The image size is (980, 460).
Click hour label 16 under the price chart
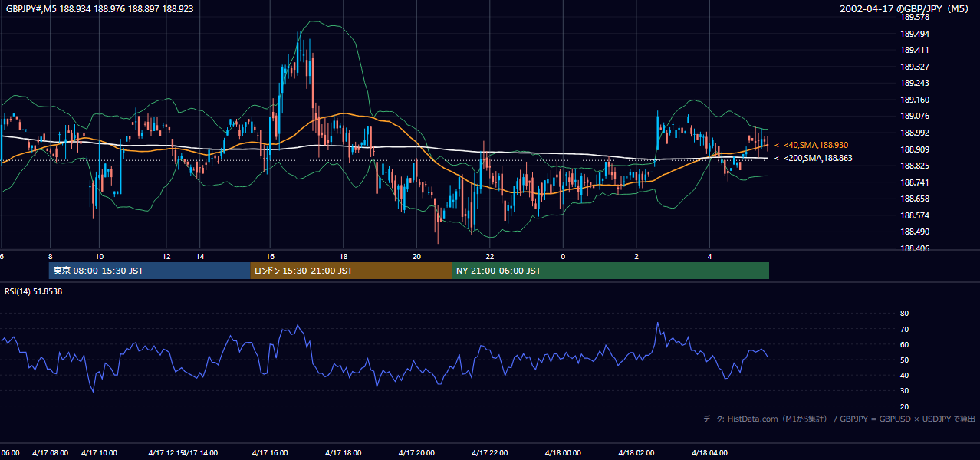270,256
